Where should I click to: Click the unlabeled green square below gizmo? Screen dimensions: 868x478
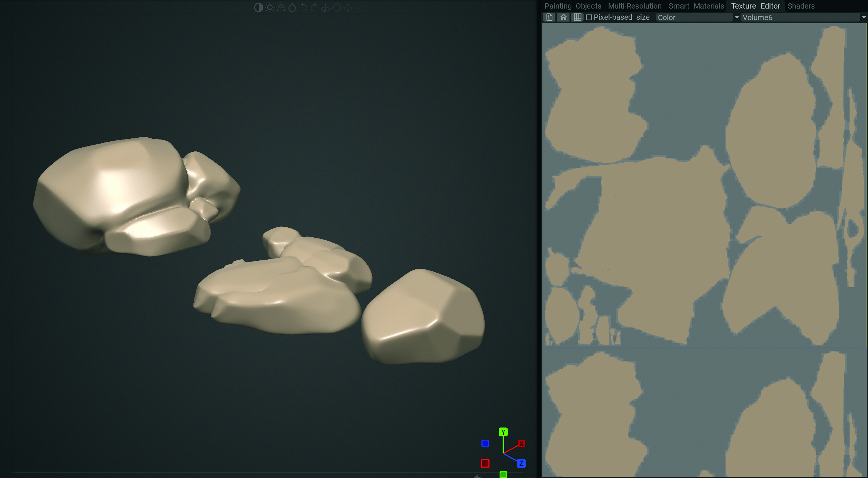pyautogui.click(x=503, y=475)
